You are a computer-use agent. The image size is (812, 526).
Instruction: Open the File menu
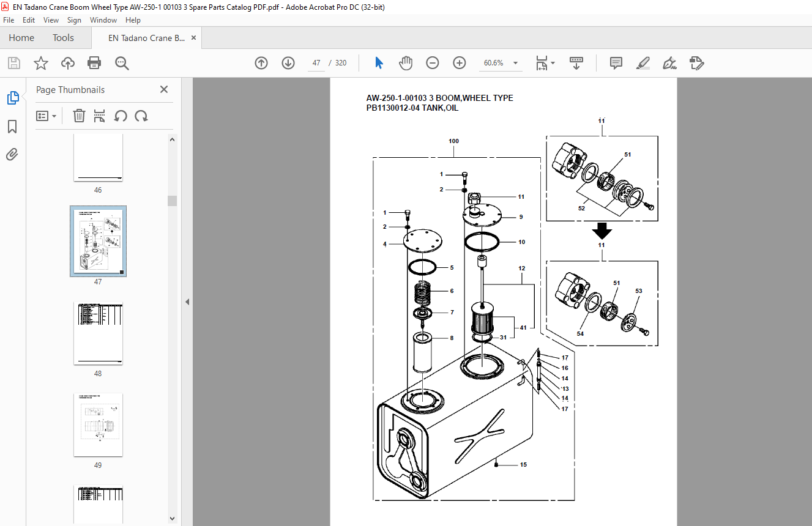[x=9, y=20]
